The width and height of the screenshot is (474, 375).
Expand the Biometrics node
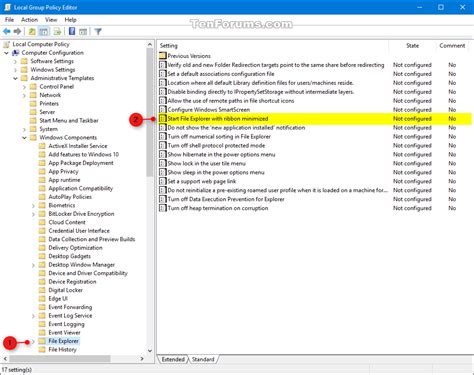click(33, 206)
